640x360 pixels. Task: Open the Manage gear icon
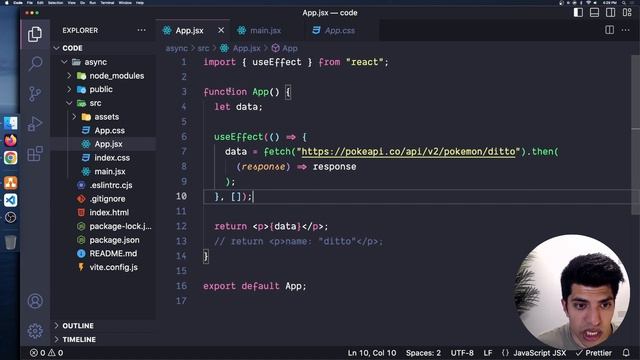point(35,331)
